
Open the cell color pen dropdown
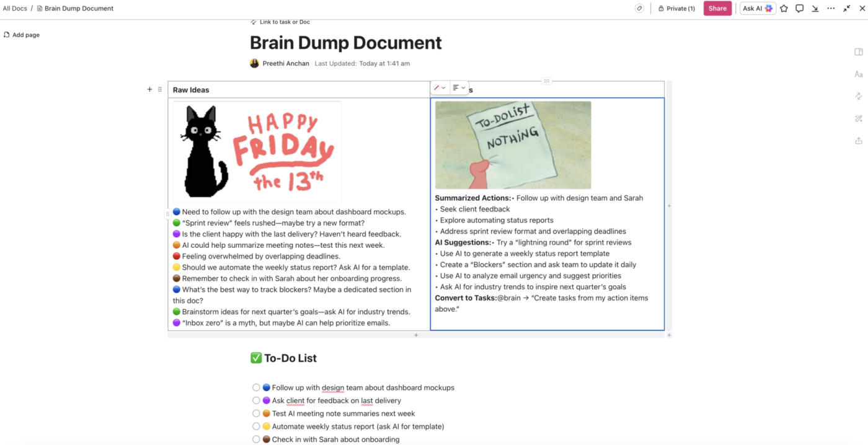coord(440,88)
